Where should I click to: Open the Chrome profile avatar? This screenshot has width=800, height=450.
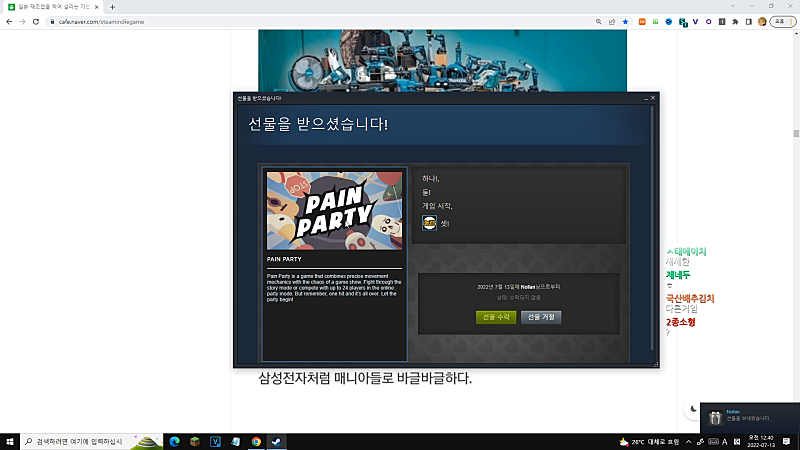762,22
